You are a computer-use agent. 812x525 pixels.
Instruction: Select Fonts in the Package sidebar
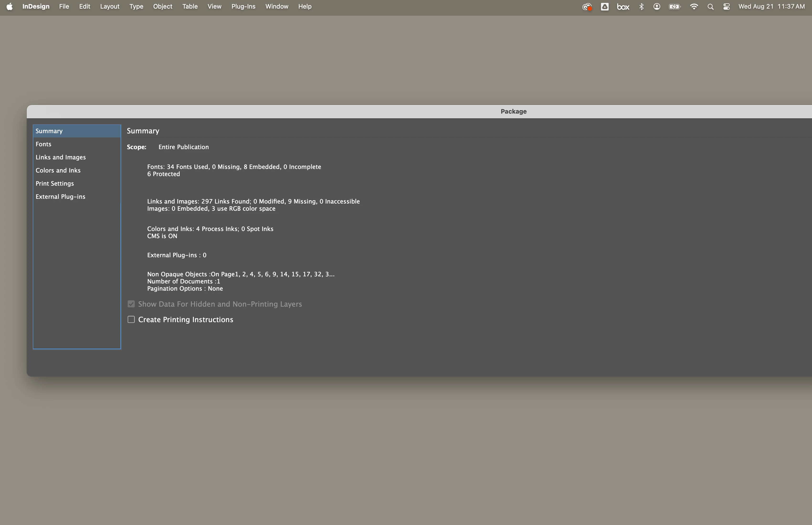(x=43, y=144)
